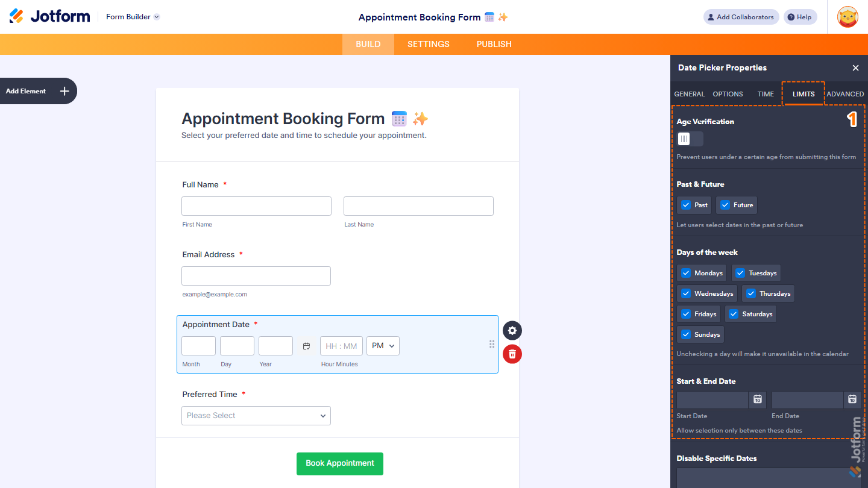Open the Preferred Time Please Select dropdown

(x=256, y=416)
